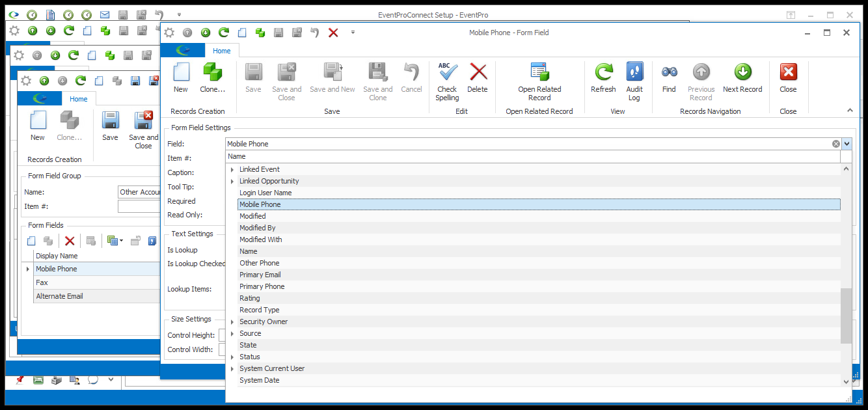Click the speech bubble icon in bottom navigation bar

[x=93, y=379]
